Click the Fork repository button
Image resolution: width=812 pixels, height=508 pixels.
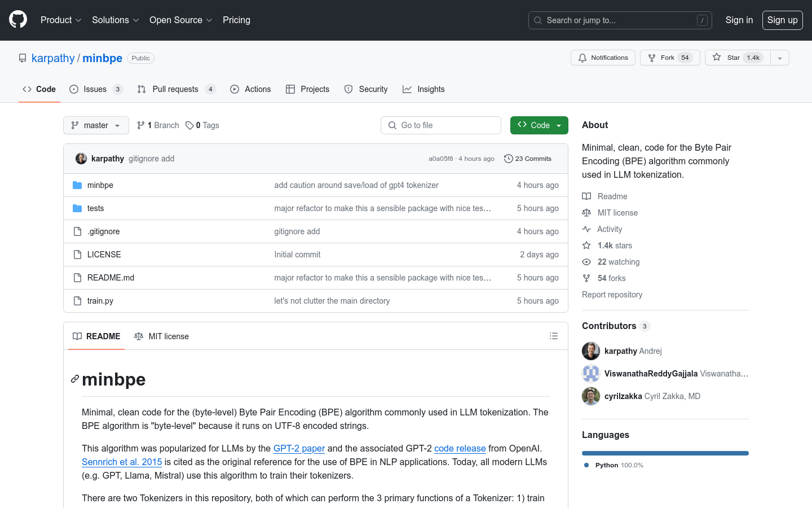pyautogui.click(x=669, y=58)
